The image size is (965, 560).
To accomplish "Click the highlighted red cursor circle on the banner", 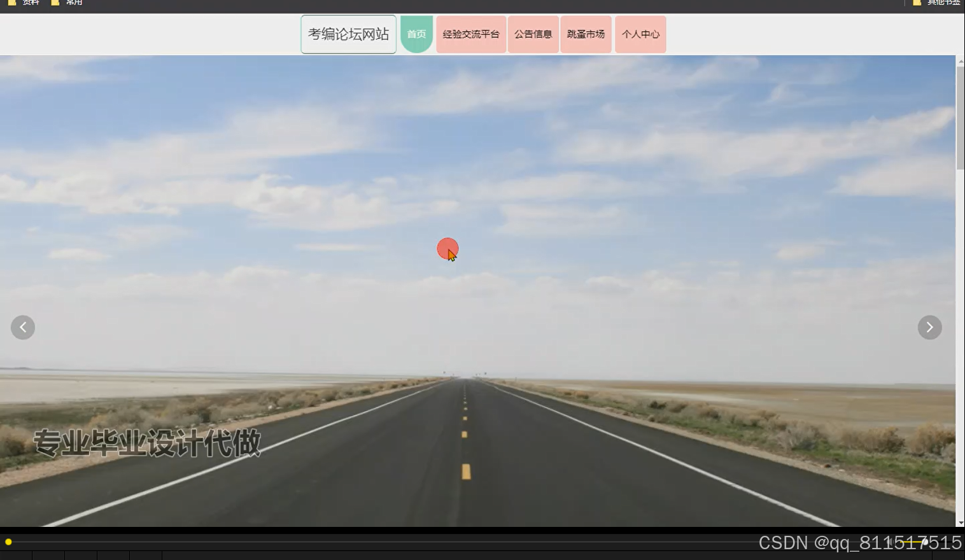I will pos(447,249).
